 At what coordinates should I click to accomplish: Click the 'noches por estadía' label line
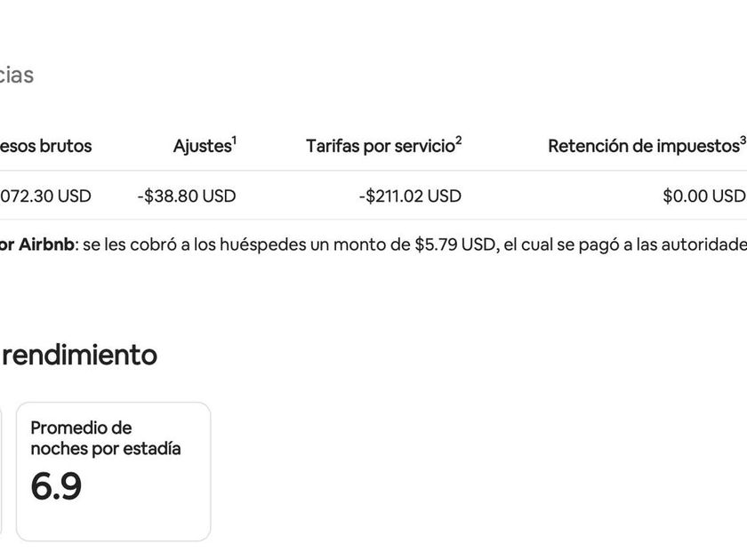click(106, 449)
